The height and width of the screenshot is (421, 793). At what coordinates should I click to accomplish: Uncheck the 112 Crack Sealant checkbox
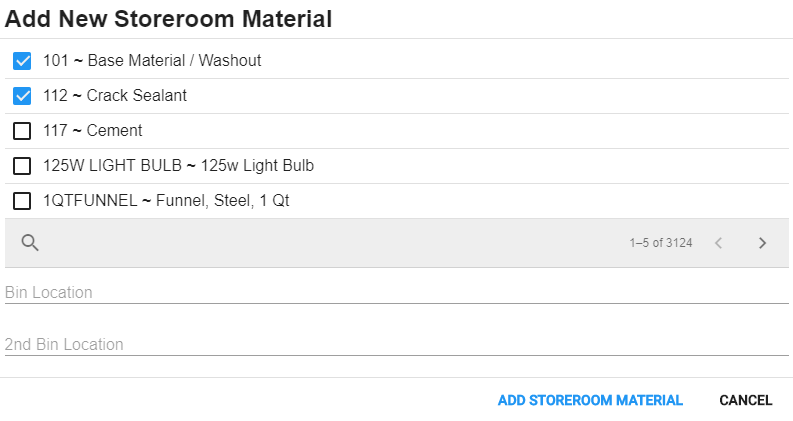pyautogui.click(x=22, y=96)
